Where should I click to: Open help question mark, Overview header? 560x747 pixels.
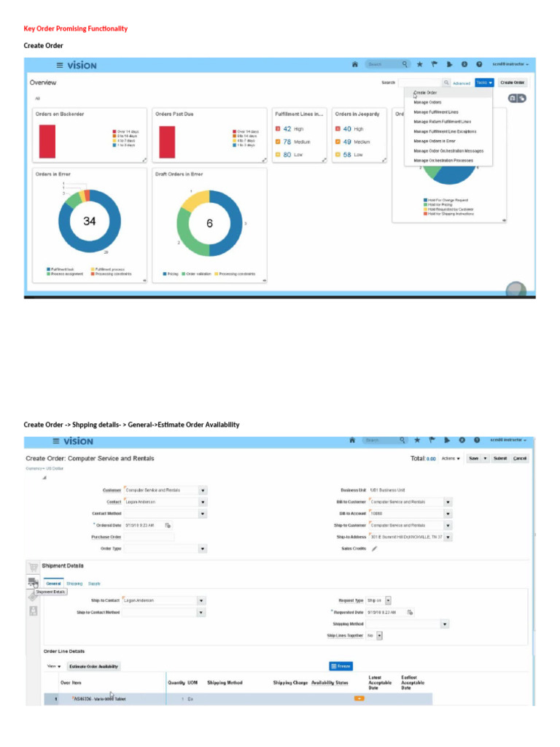point(479,64)
